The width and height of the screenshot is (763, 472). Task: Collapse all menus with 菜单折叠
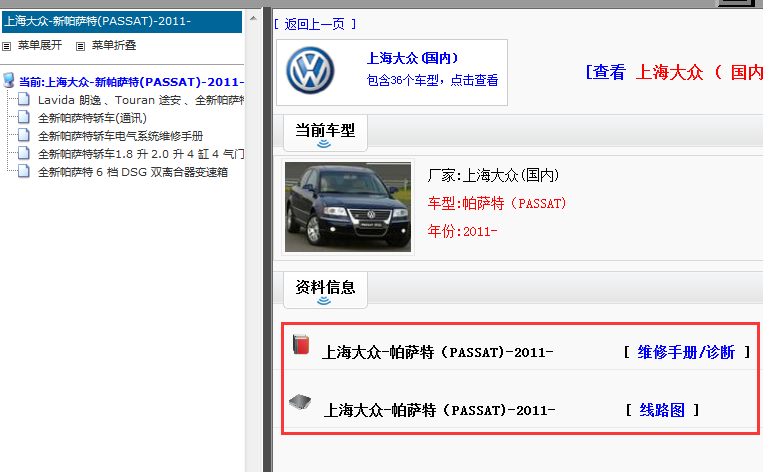114,45
